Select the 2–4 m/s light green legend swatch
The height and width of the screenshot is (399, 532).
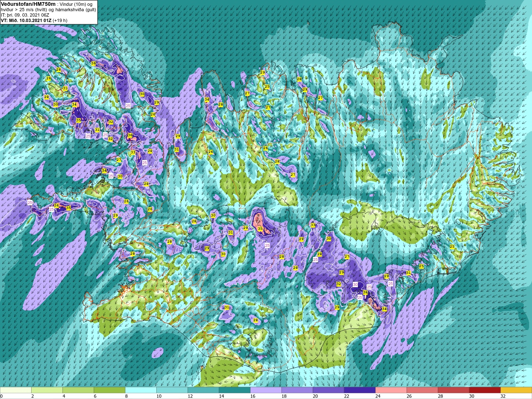point(47,390)
